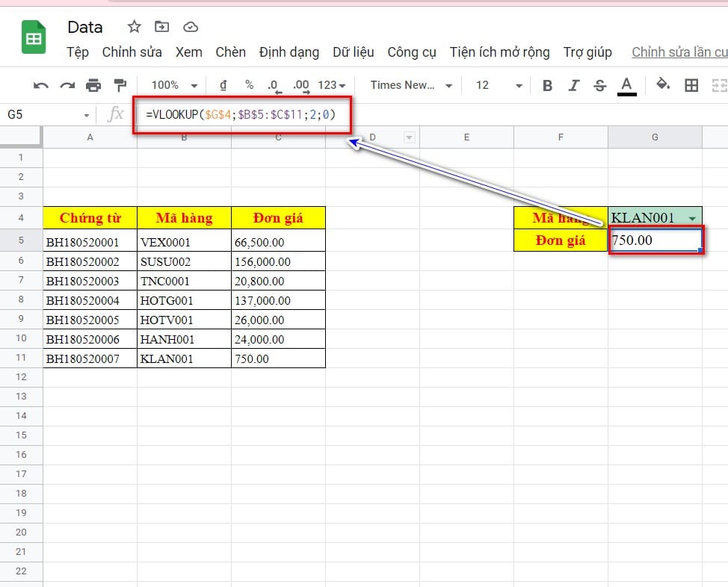Select cell VEX0001
728x587 pixels.
coord(184,240)
